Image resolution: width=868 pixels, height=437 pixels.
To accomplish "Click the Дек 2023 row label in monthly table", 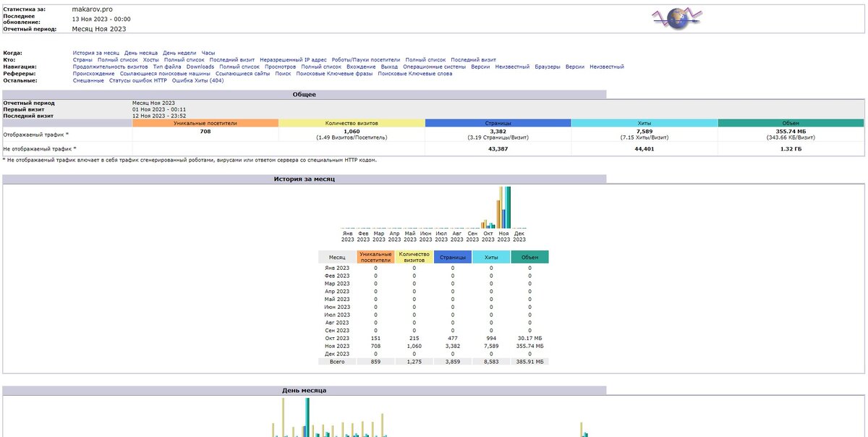I will pos(337,353).
